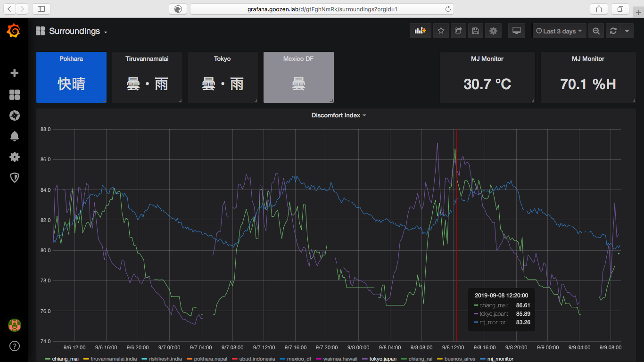Open the Help question mark icon

click(14, 346)
